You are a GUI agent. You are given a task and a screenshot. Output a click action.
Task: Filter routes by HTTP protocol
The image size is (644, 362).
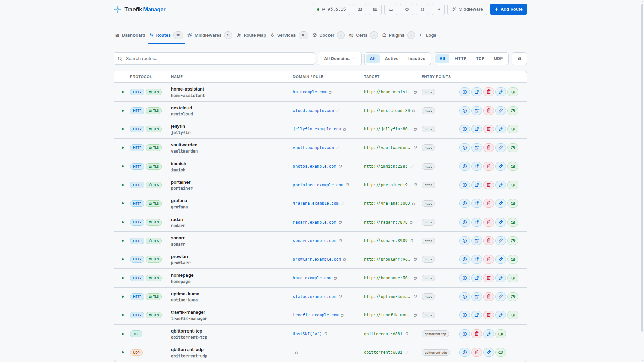461,59
